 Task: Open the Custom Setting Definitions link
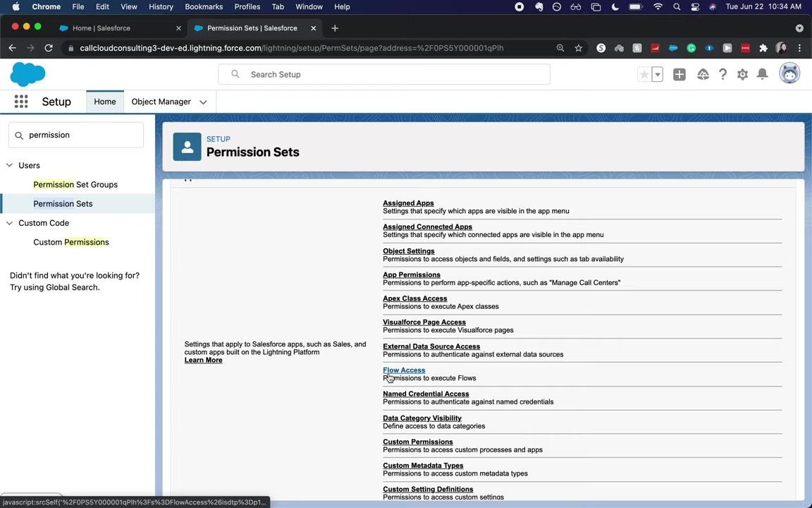pyautogui.click(x=428, y=490)
